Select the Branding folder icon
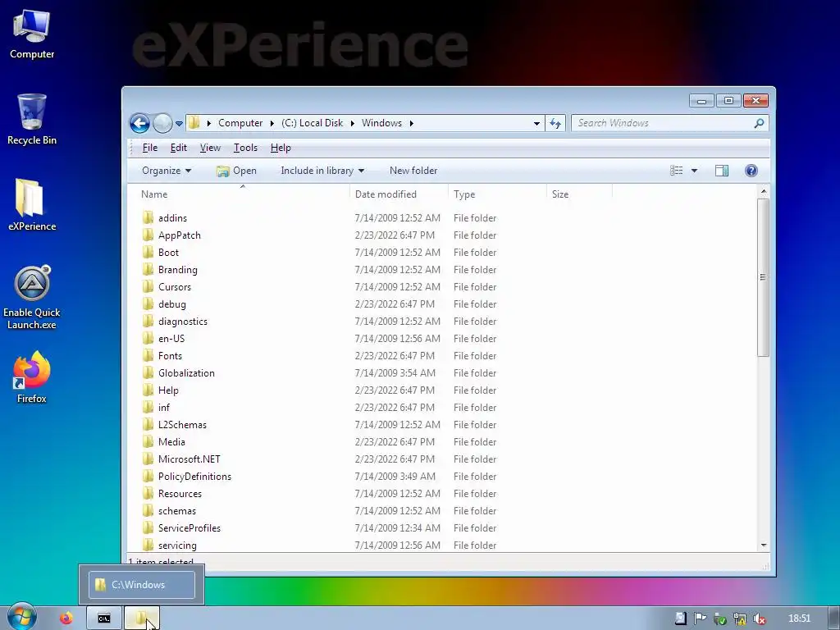The width and height of the screenshot is (840, 630). [x=148, y=269]
